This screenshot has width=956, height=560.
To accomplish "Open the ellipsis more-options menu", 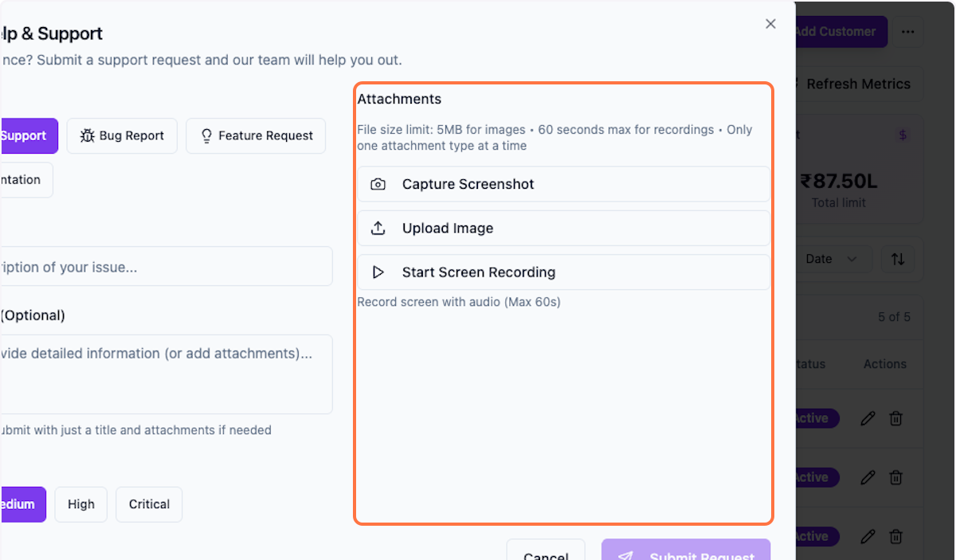I will pyautogui.click(x=908, y=31).
